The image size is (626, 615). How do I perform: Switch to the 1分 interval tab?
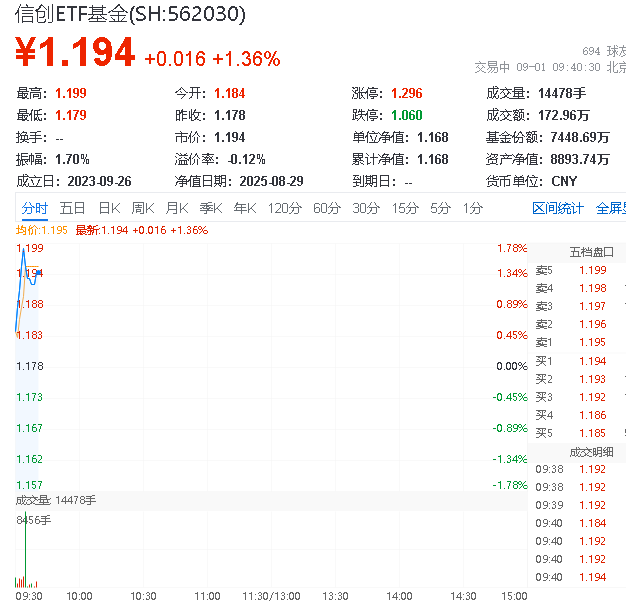[473, 208]
